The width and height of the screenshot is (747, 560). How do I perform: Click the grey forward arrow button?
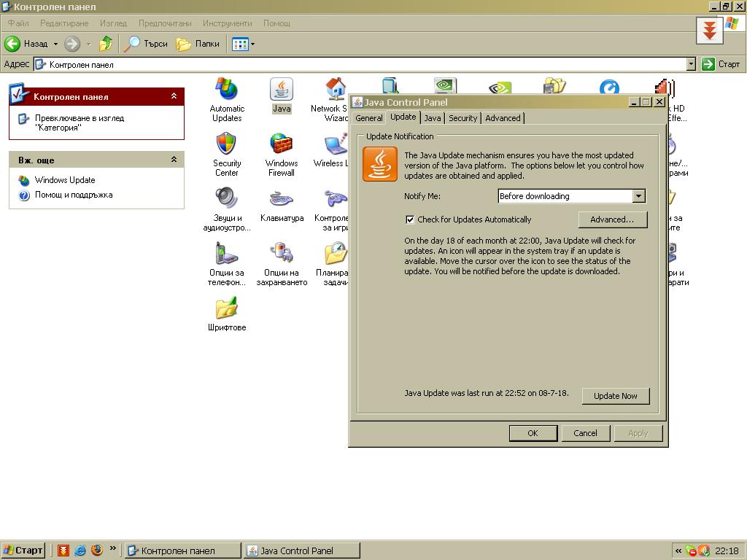[x=72, y=44]
